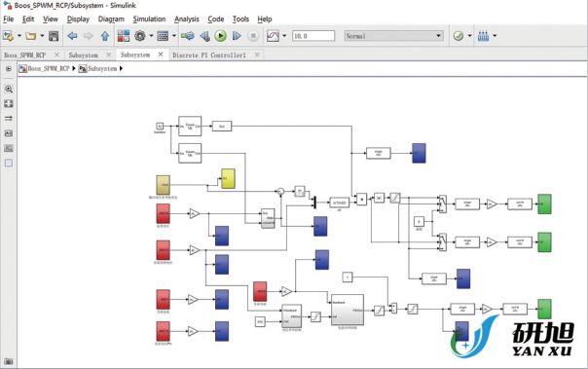The width and height of the screenshot is (588, 369).
Task: Click the Save model icon
Action: (x=54, y=36)
